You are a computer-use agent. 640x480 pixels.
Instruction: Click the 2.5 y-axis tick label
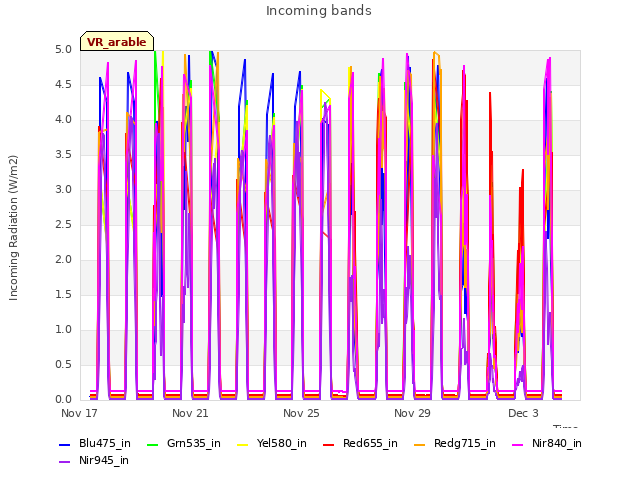[x=63, y=224]
